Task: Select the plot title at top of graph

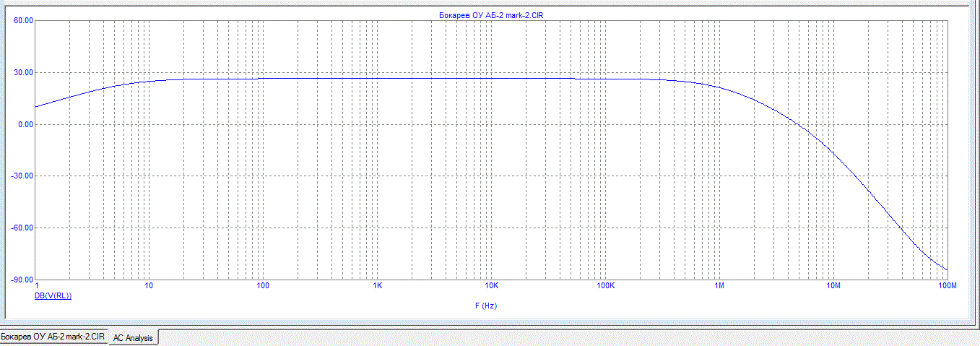Action: coord(491,14)
